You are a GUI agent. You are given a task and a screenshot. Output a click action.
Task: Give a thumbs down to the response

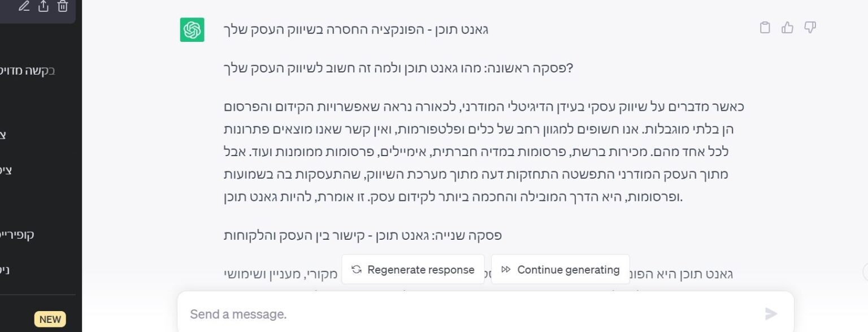pyautogui.click(x=810, y=27)
